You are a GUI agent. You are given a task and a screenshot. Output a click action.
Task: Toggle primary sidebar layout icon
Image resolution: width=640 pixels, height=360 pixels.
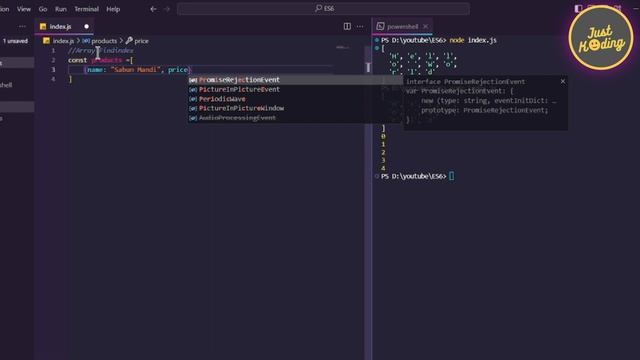click(x=578, y=9)
